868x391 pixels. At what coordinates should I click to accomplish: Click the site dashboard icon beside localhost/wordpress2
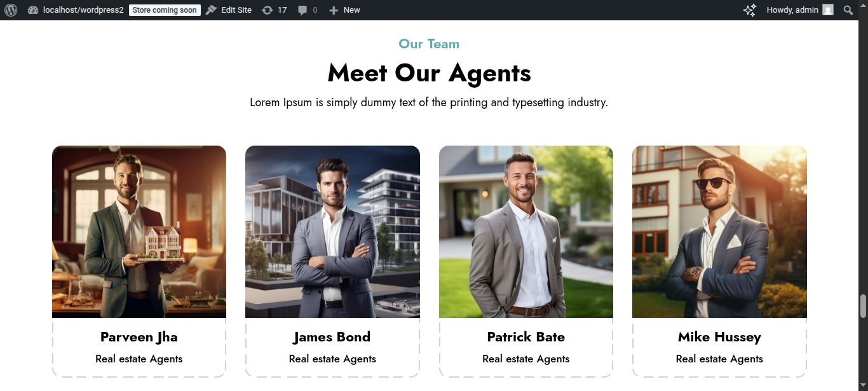[x=33, y=10]
